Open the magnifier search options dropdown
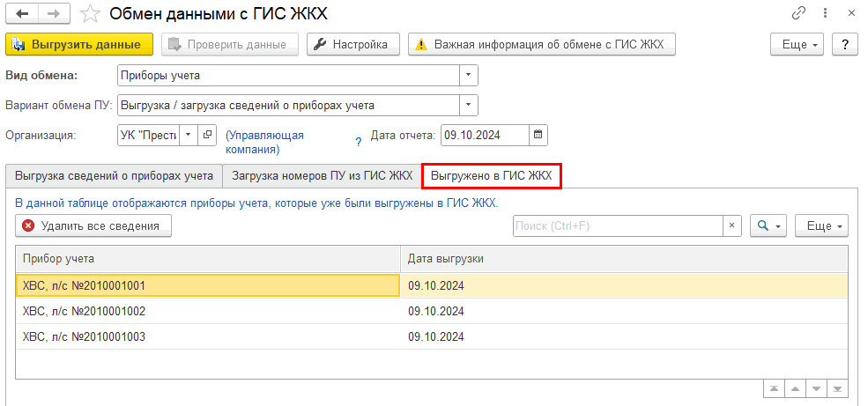 click(768, 226)
